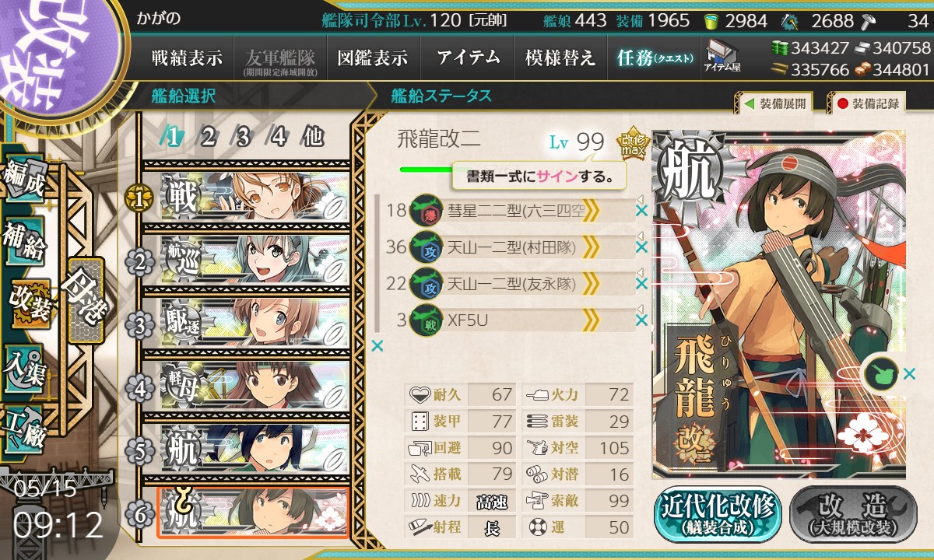
Task: Click the reinforcement expansion slot icon
Action: 881,374
